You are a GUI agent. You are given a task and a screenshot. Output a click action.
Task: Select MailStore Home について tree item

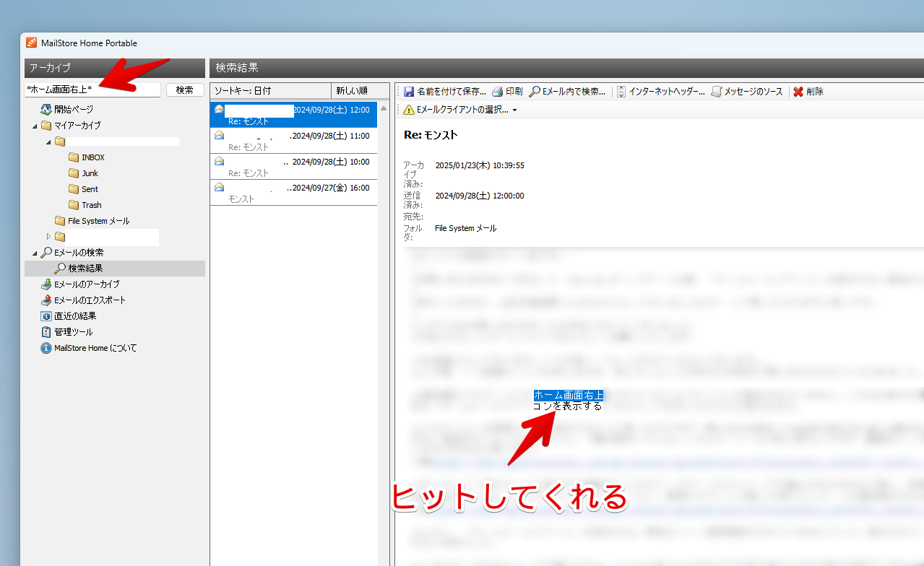click(95, 348)
